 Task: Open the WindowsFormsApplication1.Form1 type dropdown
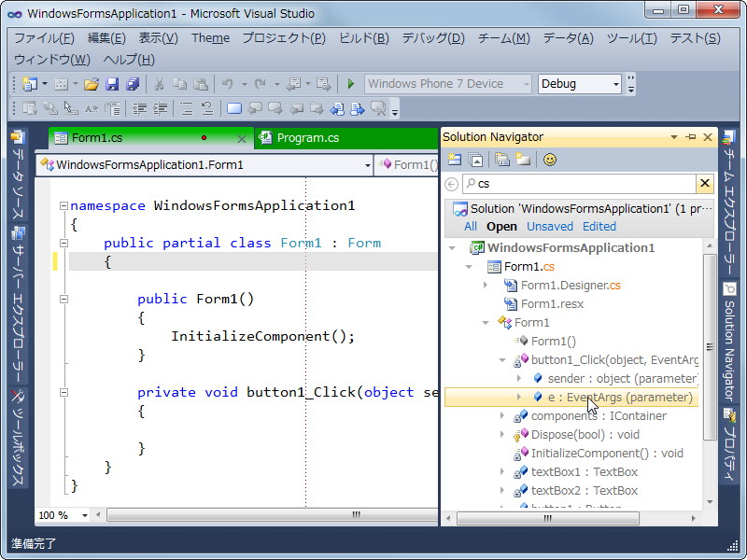[367, 165]
